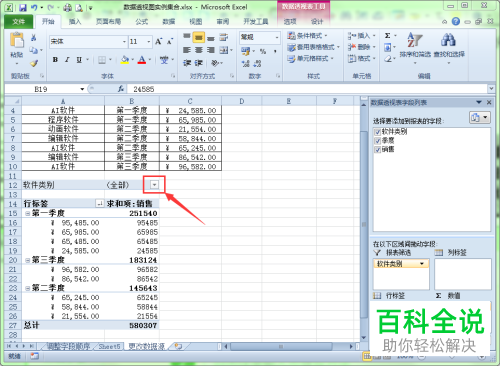Switch to the 设计 pivot table tab
500x366 pixels.
(x=317, y=22)
